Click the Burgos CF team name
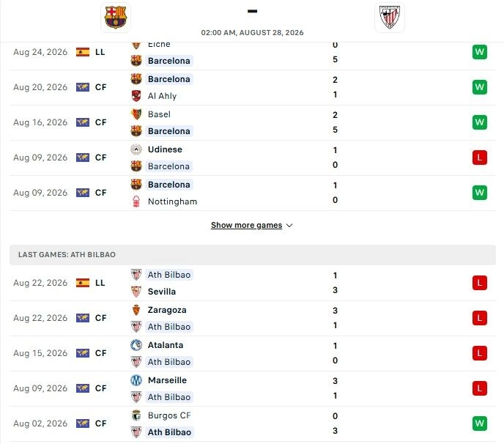The height and width of the screenshot is (444, 504). click(x=169, y=415)
